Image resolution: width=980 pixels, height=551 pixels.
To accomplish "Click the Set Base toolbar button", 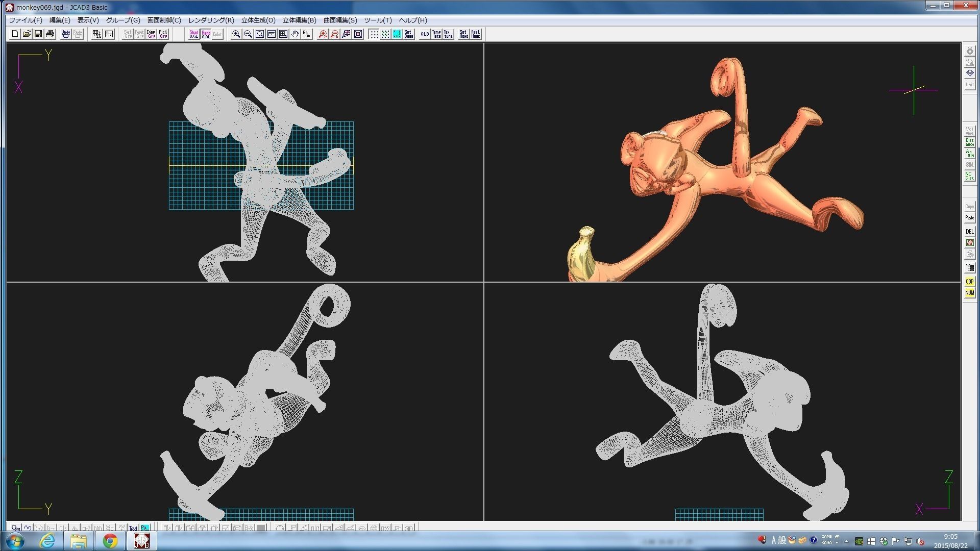I will [408, 34].
